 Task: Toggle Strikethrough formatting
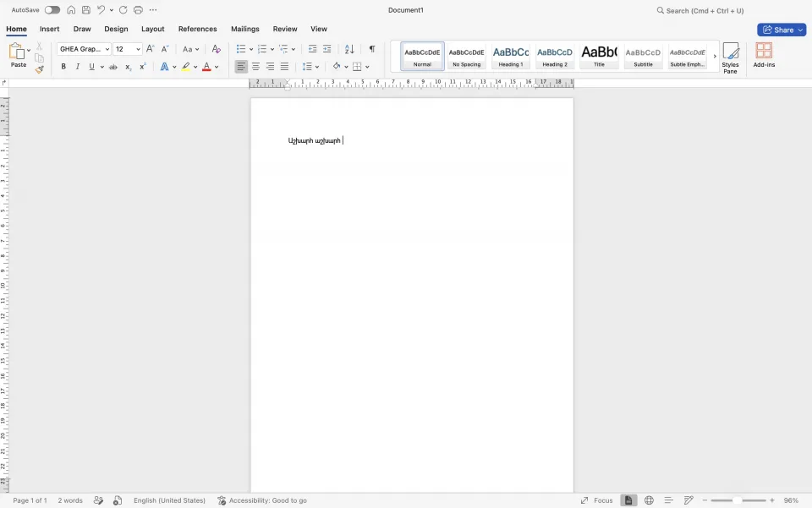click(112, 67)
